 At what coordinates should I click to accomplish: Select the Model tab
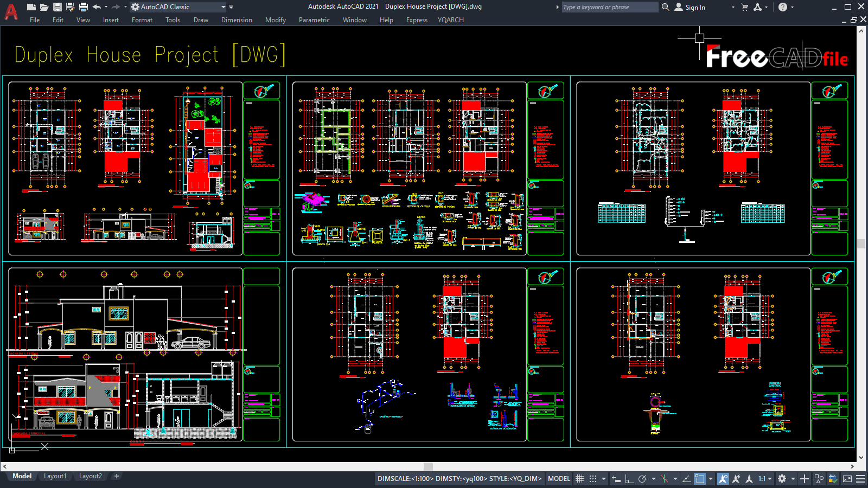tap(22, 476)
